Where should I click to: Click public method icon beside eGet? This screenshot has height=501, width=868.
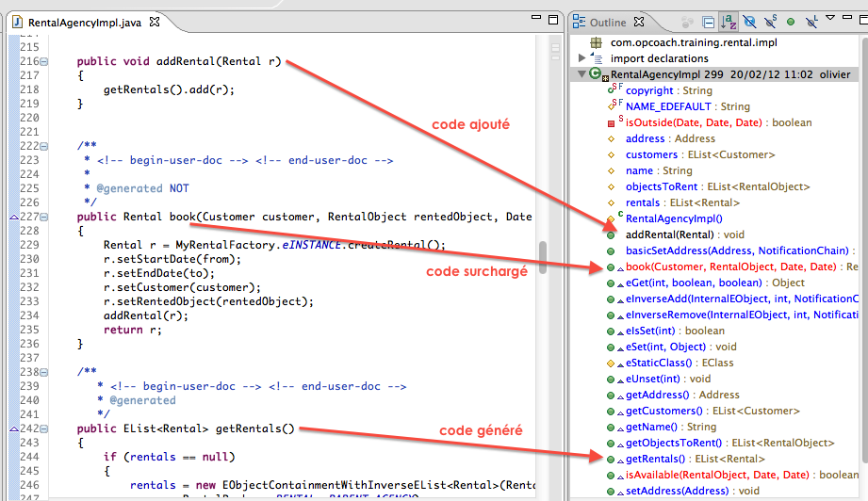[611, 283]
